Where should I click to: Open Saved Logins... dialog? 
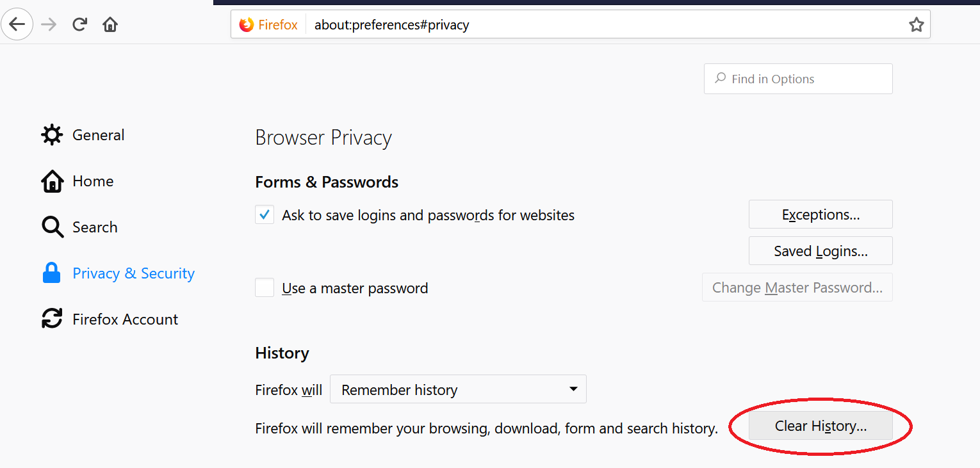[821, 251]
